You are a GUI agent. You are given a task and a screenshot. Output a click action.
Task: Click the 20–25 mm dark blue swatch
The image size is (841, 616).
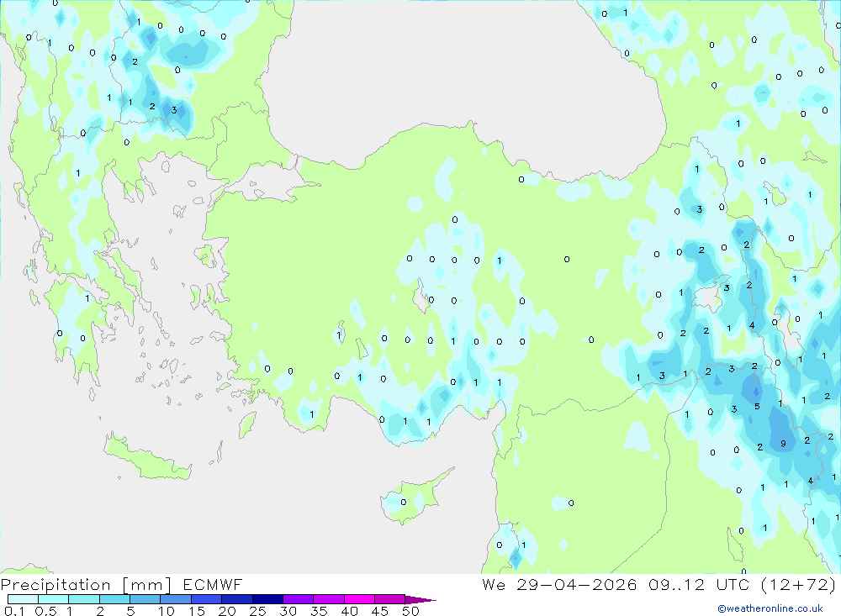pyautogui.click(x=236, y=599)
